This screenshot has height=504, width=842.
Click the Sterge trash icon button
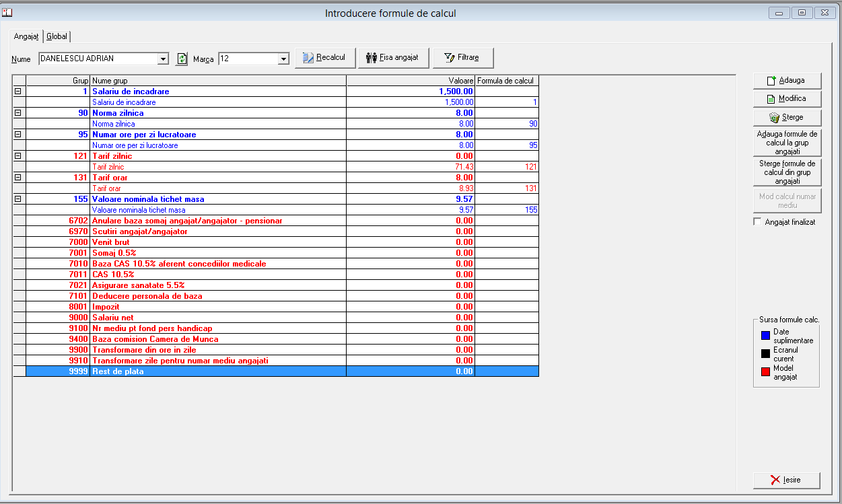787,117
